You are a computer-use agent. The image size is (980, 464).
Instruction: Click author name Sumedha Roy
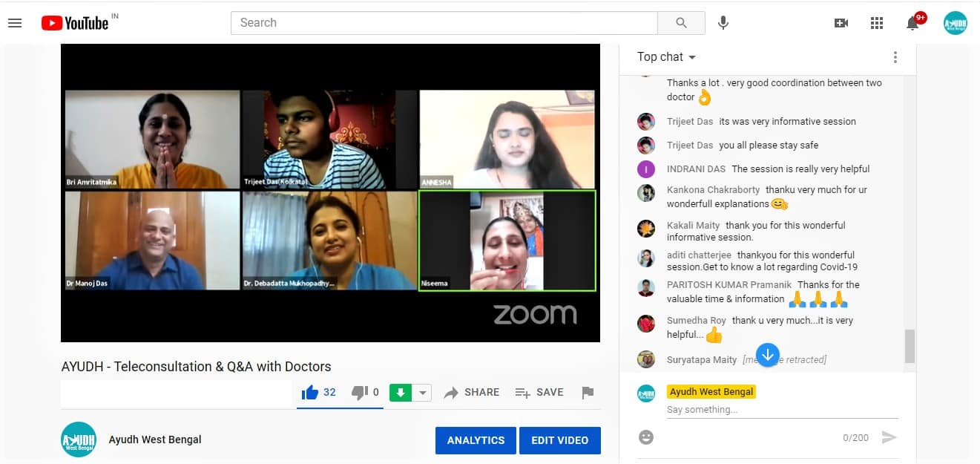697,321
